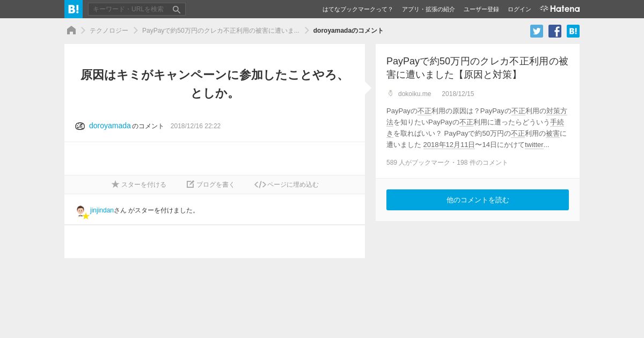Click jinjindan's avatar with star
Viewport: 644px width, 338px height.
pyautogui.click(x=82, y=212)
